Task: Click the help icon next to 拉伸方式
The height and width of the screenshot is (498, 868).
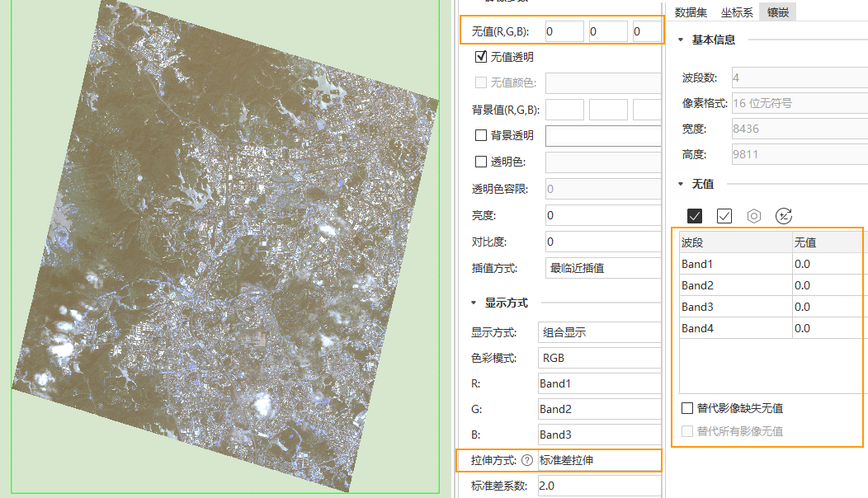Action: tap(527, 460)
